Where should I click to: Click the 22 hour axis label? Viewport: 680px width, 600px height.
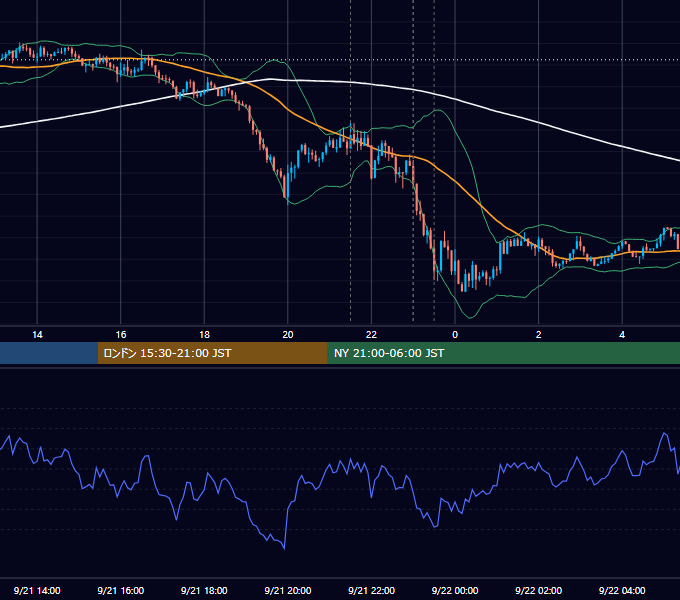click(x=371, y=335)
